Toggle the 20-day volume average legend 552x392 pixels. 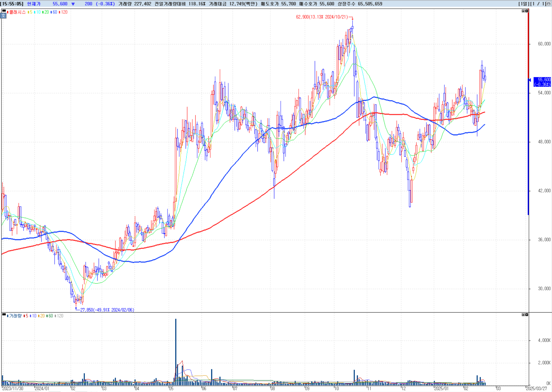[x=42, y=316]
